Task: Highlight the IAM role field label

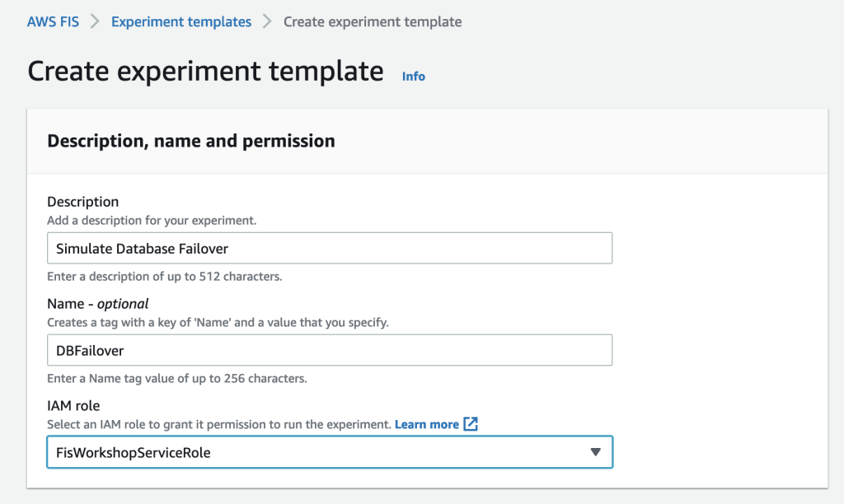Action: click(74, 405)
